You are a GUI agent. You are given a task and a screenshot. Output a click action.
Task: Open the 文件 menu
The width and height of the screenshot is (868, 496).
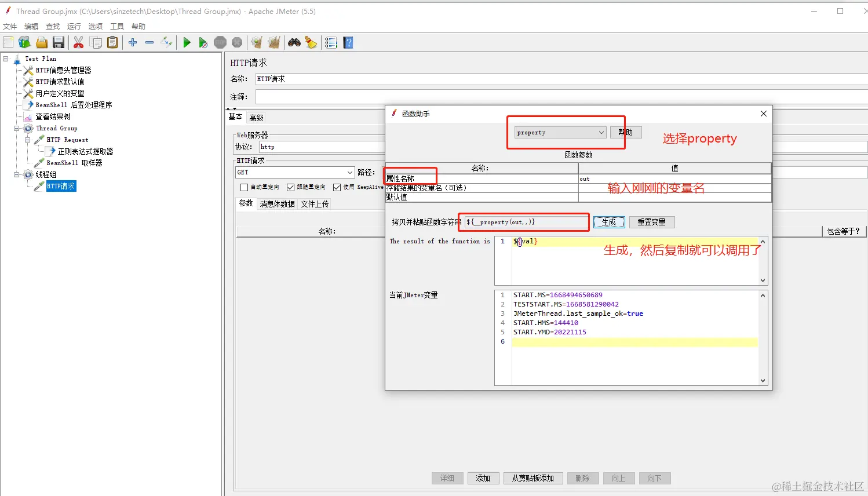10,26
